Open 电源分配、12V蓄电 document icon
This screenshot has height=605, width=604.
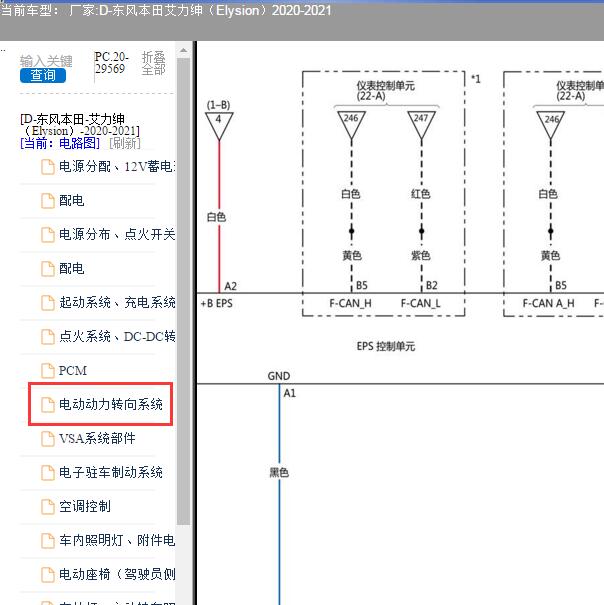48,167
